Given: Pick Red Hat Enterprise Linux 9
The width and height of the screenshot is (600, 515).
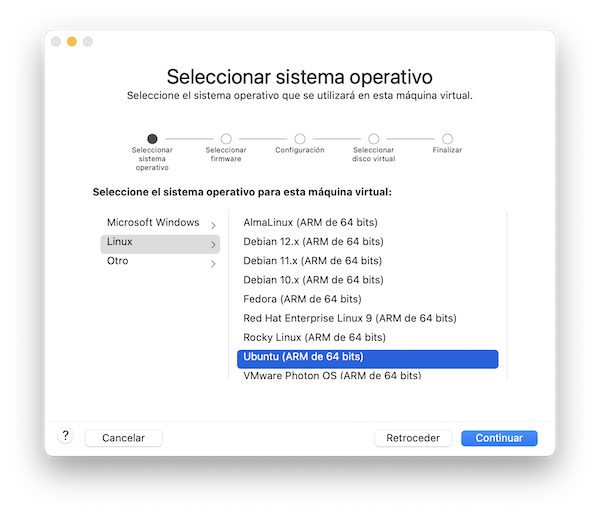Looking at the screenshot, I should [x=349, y=318].
